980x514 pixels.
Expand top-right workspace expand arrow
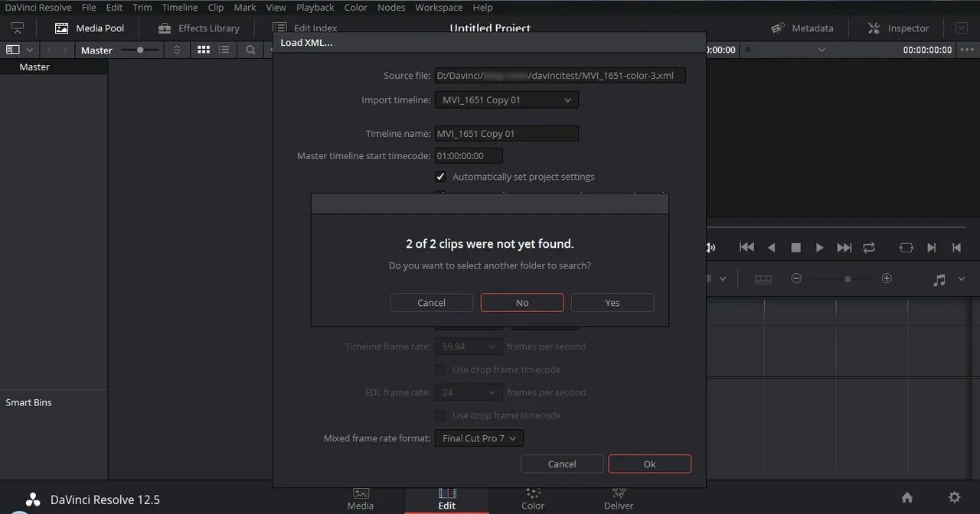click(x=962, y=28)
